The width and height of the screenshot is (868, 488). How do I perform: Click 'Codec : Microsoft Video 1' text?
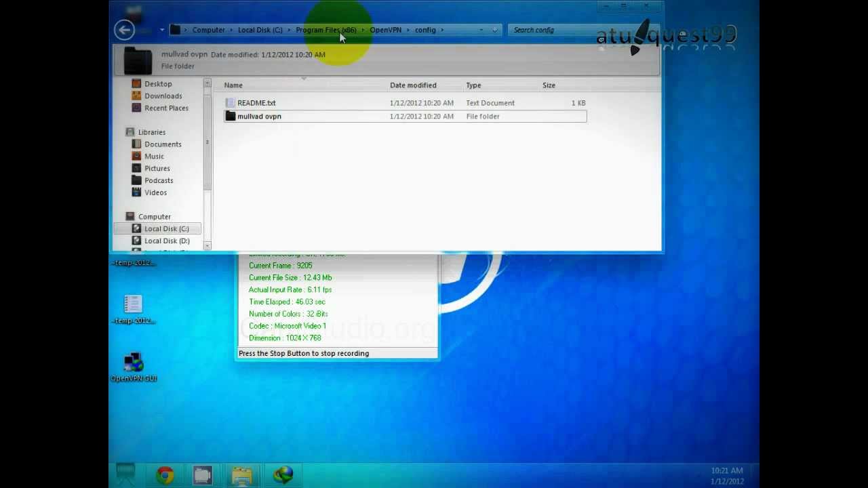288,326
